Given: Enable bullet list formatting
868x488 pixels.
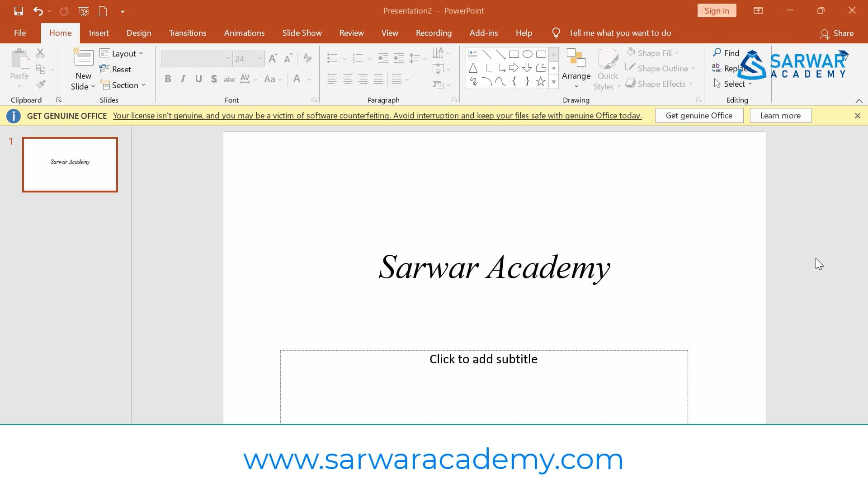Looking at the screenshot, I should pos(332,58).
